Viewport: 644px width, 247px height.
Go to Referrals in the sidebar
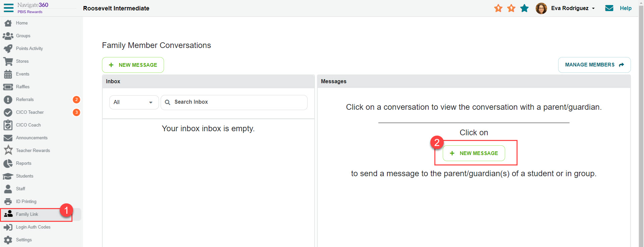pyautogui.click(x=25, y=100)
